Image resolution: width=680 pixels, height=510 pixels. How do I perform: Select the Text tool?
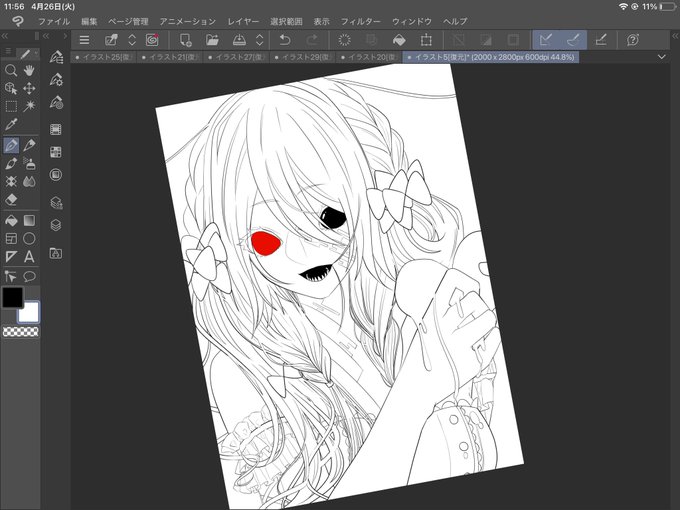point(29,257)
